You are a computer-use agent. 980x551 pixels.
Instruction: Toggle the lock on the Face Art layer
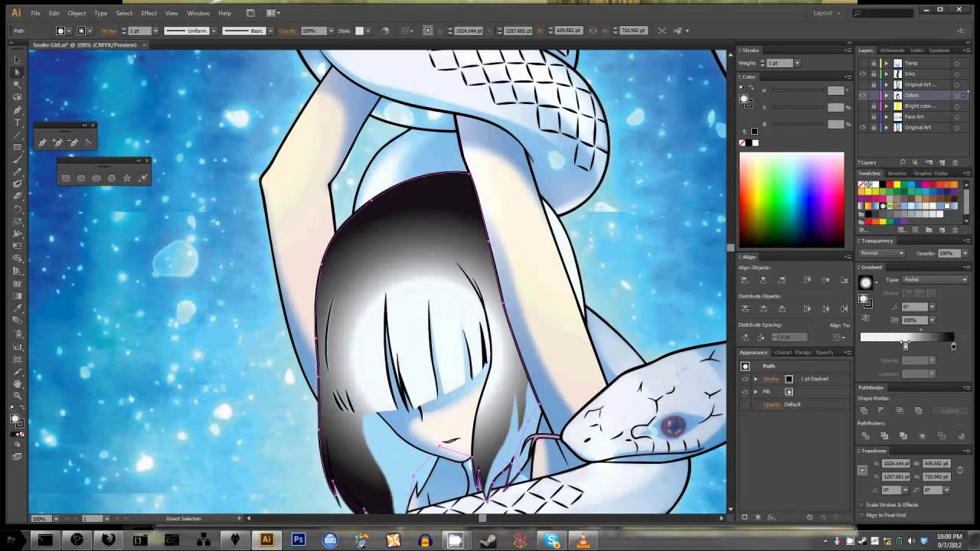click(x=874, y=117)
